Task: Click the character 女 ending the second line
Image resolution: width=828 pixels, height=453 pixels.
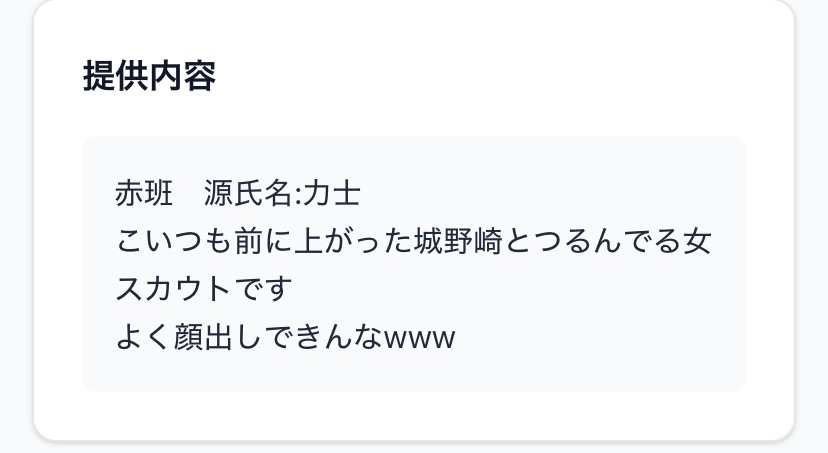Action: point(697,241)
